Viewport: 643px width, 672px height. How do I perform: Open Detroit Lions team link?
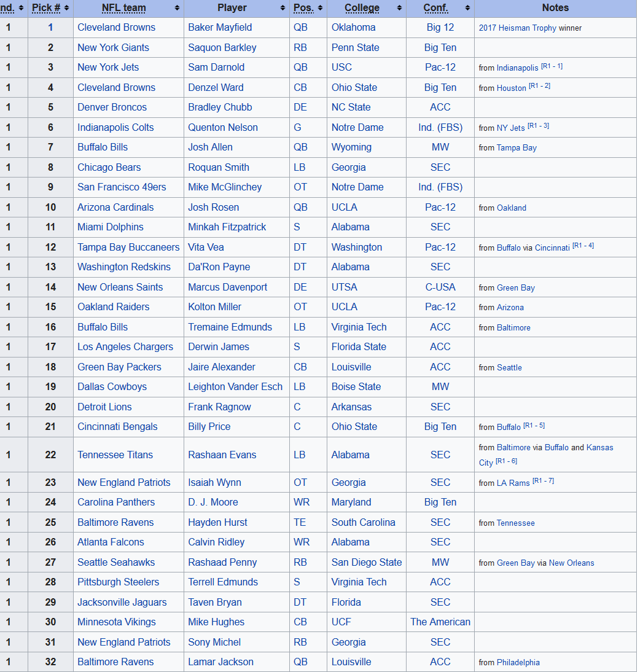tap(104, 407)
